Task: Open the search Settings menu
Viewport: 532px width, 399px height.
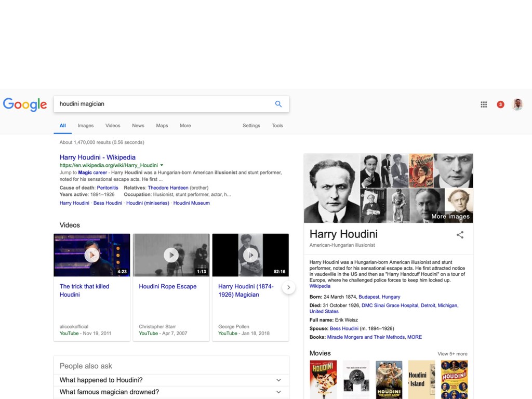Action: pyautogui.click(x=251, y=126)
